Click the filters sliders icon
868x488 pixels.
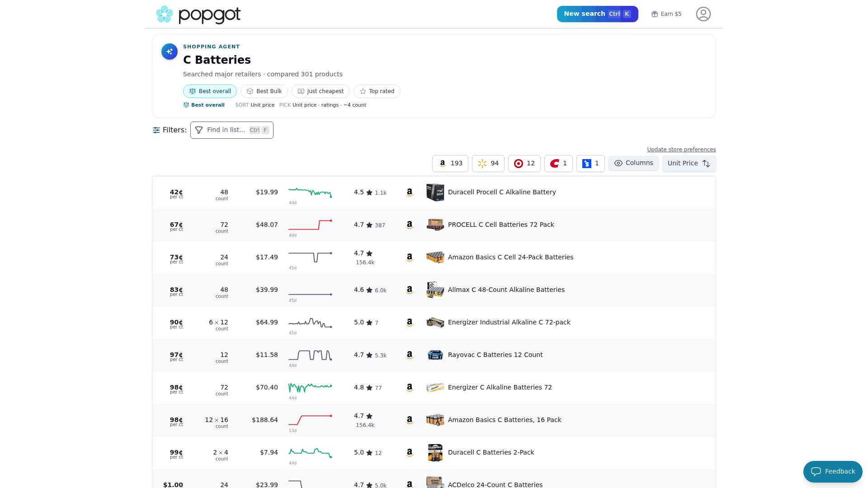pyautogui.click(x=156, y=130)
